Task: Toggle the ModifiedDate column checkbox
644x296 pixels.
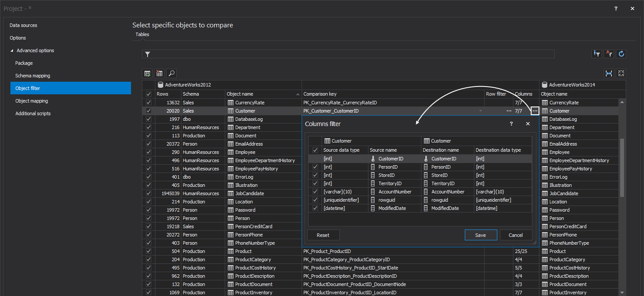Action: (x=315, y=208)
